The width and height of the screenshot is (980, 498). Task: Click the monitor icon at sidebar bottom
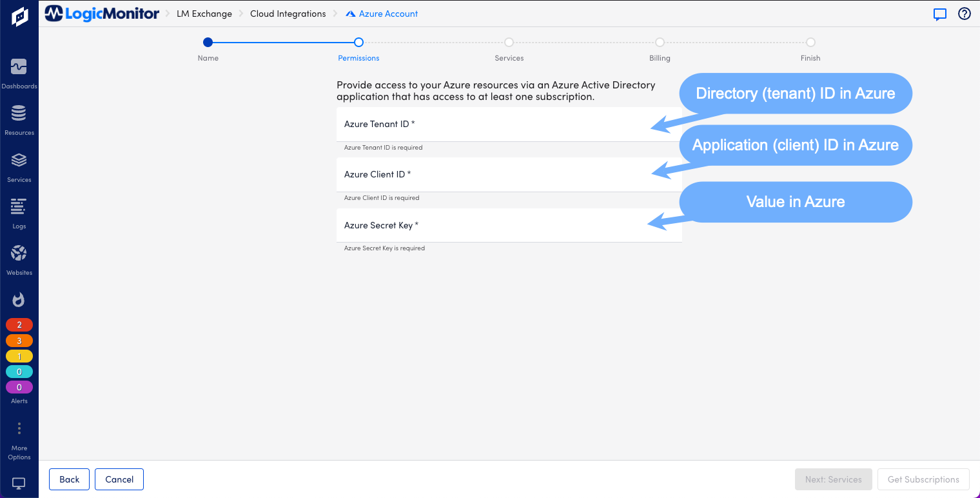click(x=19, y=483)
